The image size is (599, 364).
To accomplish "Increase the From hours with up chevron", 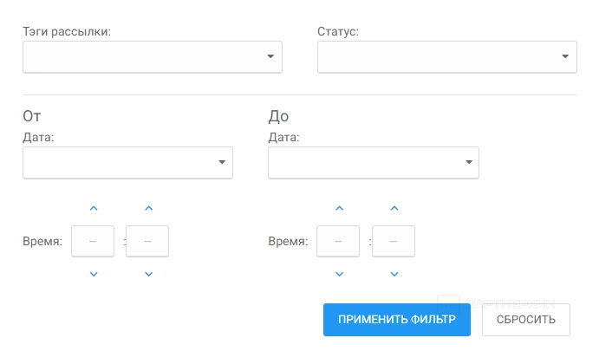I will 94,208.
